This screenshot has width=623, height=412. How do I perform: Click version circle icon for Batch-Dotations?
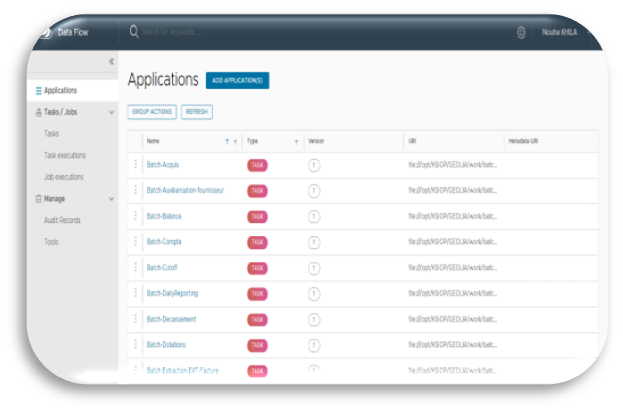click(314, 345)
